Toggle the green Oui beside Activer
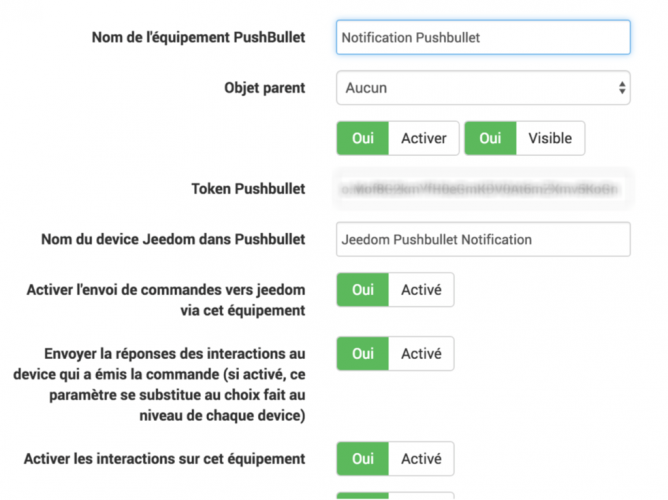This screenshot has height=500, width=668. pyautogui.click(x=363, y=138)
